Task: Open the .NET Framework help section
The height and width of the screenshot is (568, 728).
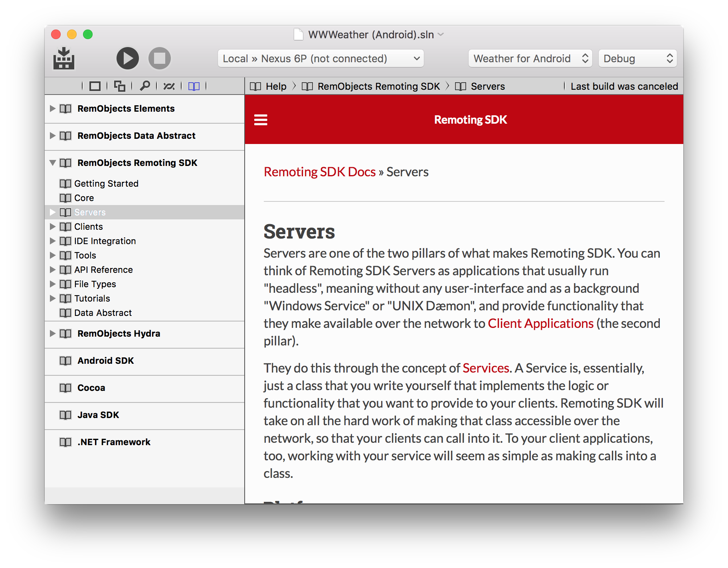Action: coord(114,442)
